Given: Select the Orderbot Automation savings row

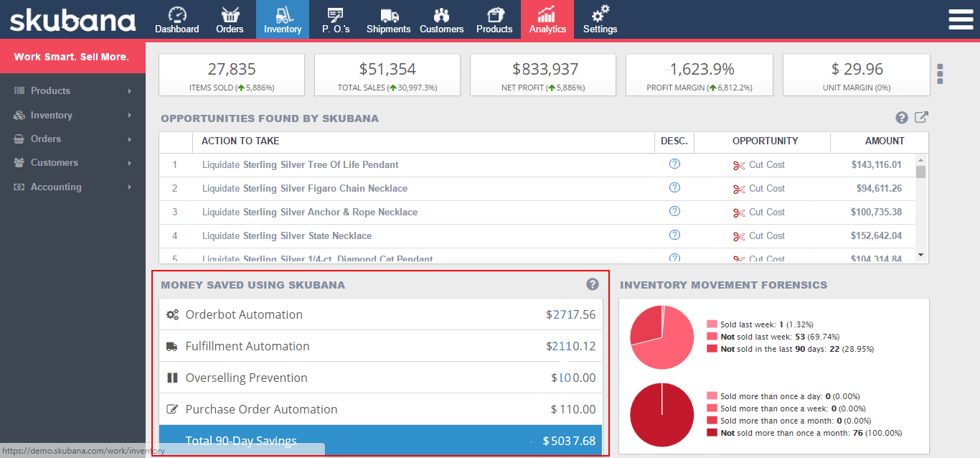Looking at the screenshot, I should [381, 314].
